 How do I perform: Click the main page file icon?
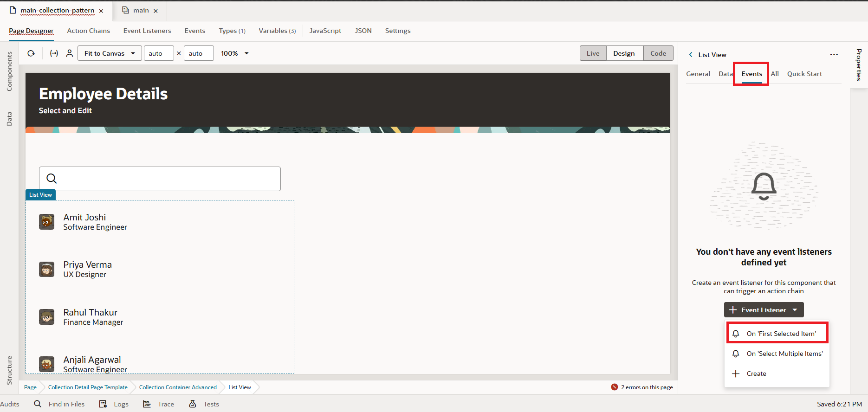click(x=125, y=10)
